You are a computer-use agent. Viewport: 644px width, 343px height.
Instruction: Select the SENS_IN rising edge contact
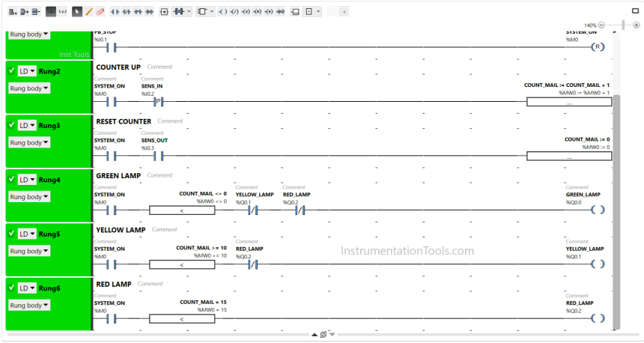[159, 101]
